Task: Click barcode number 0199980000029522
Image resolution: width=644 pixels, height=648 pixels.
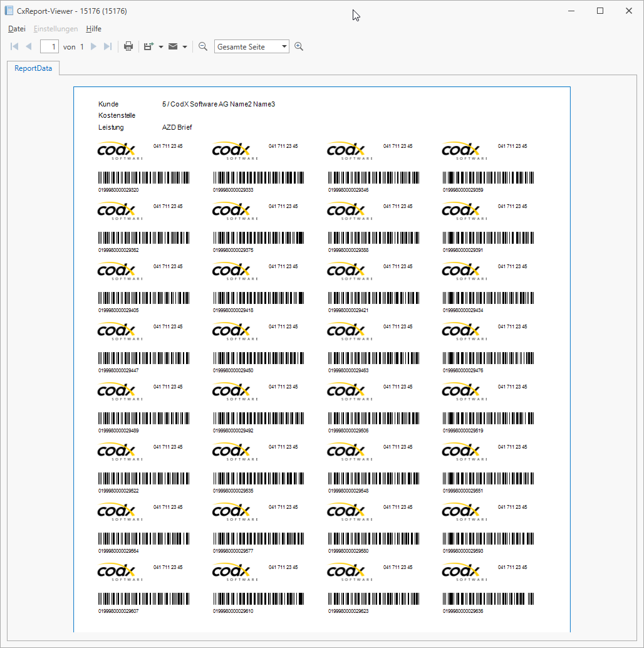Action: click(118, 491)
